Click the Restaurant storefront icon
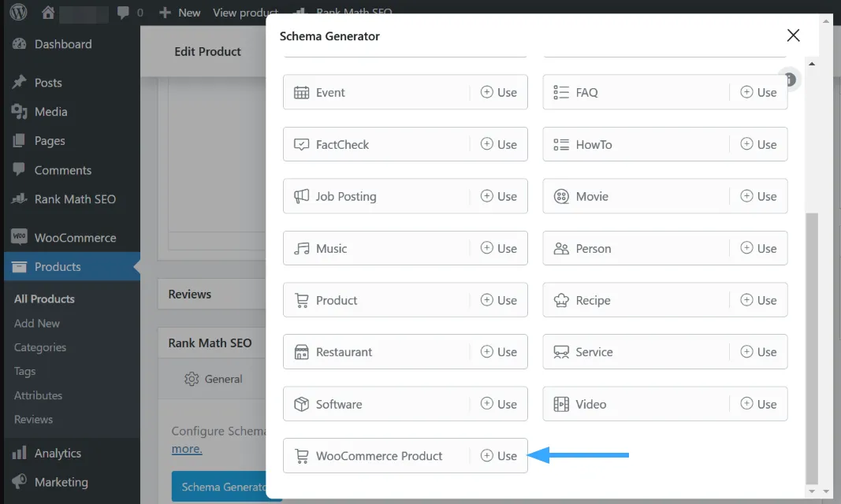The image size is (841, 504). pos(301,352)
